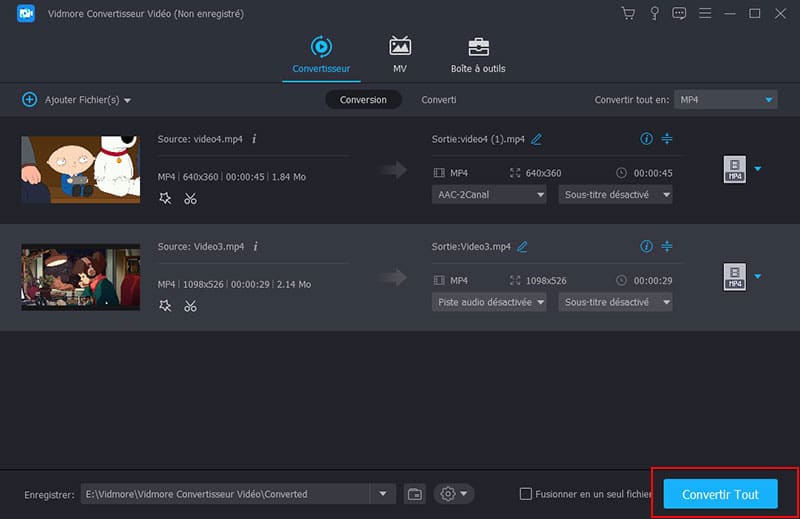Open 'Piste audio désactivée' dropdown for Video3

click(489, 301)
